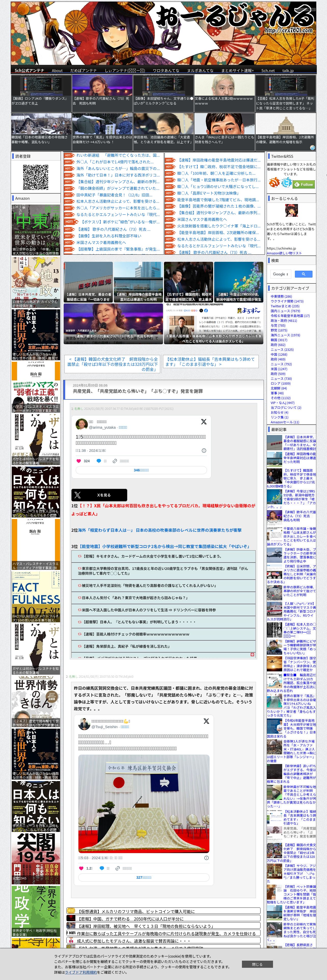Open category VIP・なんj (447)

tap(282, 403)
